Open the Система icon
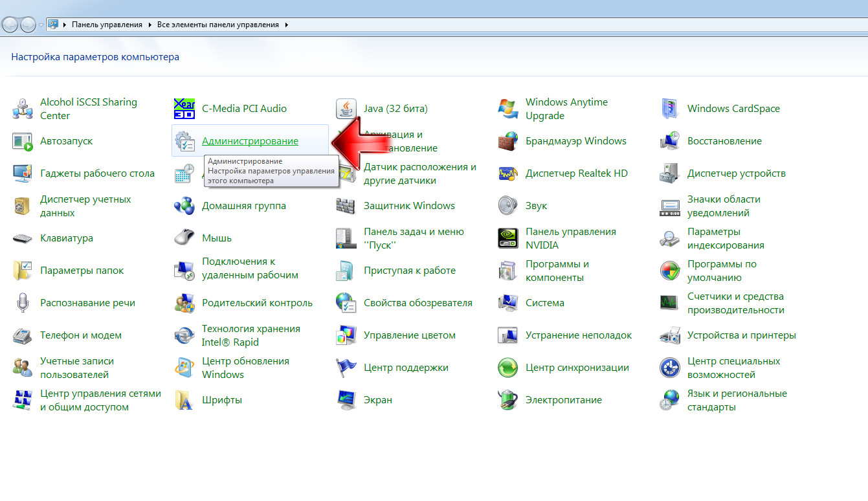Screen dimensions: 868x501 [x=508, y=303]
